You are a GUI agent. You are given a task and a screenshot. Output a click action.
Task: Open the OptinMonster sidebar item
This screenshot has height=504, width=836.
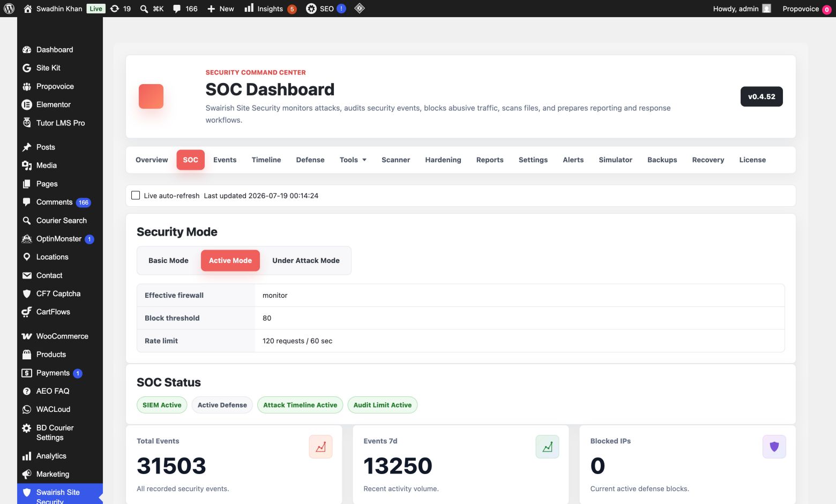60,239
